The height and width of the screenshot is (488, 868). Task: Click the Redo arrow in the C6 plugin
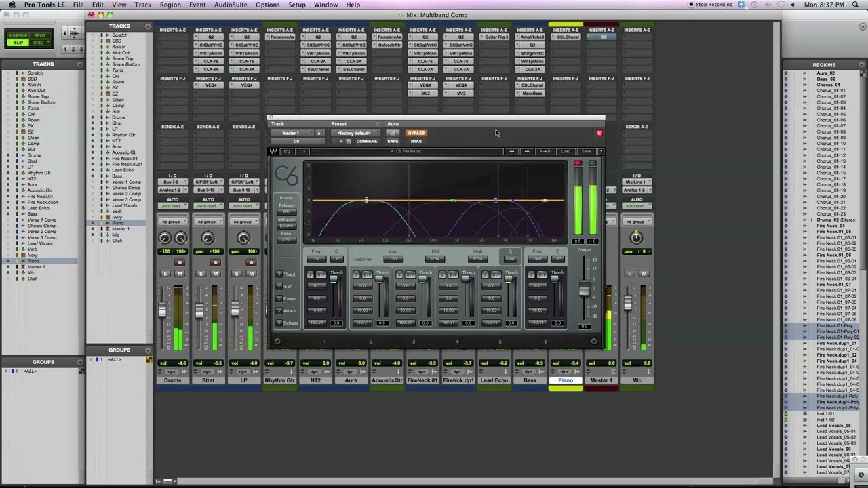coord(302,151)
